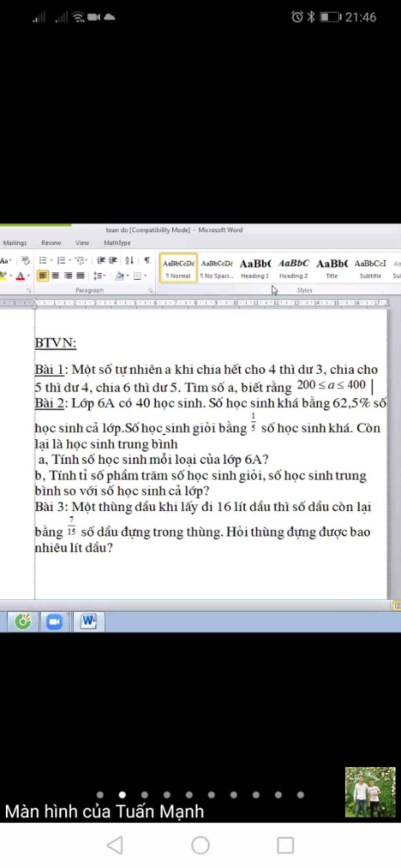Click the "Bài 3:" text
Viewport: 401px width, 868px height.
(x=51, y=507)
